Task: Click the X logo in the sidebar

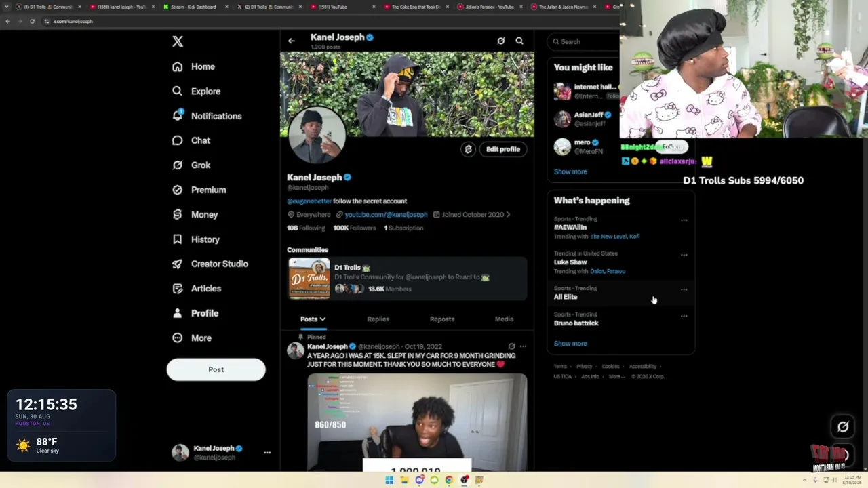Action: pos(178,41)
